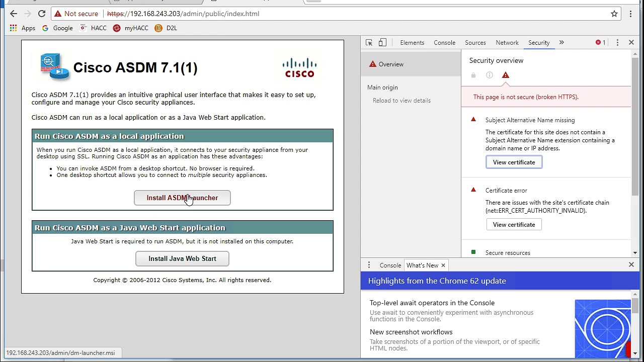The height and width of the screenshot is (362, 644).
Task: Click the red error count indicator
Action: [x=601, y=43]
